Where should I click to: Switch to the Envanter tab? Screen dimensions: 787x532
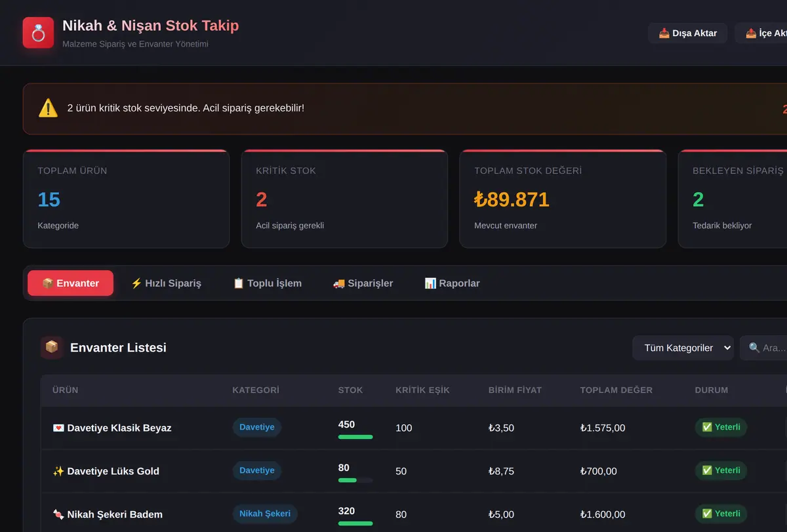point(70,283)
